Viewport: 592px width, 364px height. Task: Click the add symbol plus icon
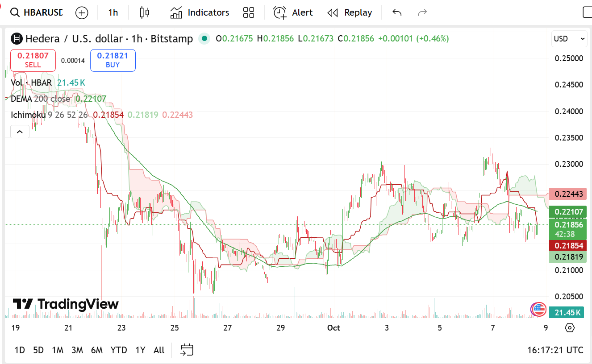point(82,12)
